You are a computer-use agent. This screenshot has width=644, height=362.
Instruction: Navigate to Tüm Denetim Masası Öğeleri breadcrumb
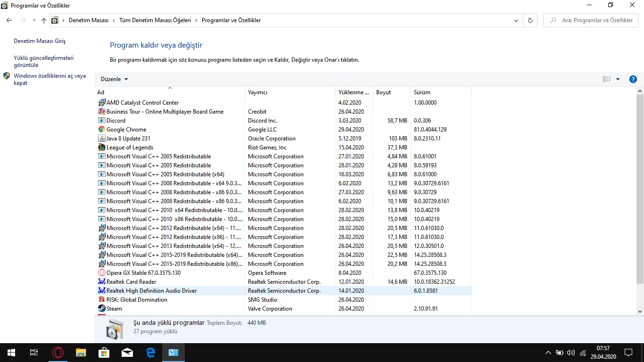point(155,20)
